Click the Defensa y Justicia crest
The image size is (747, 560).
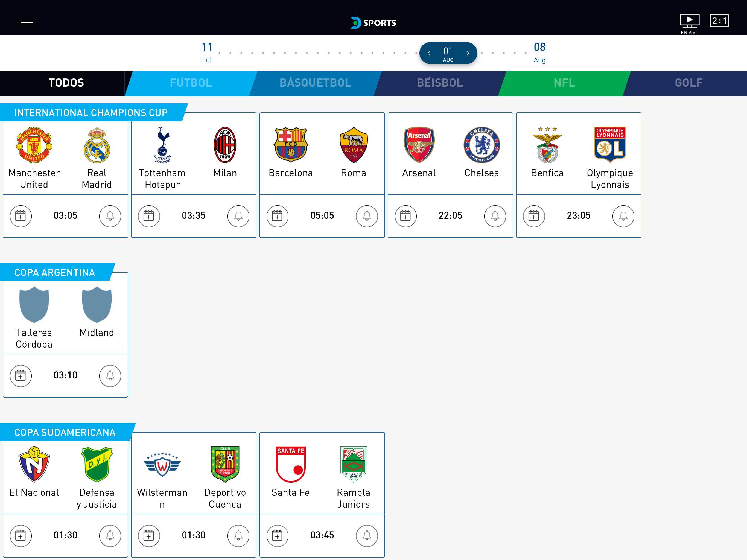97,464
